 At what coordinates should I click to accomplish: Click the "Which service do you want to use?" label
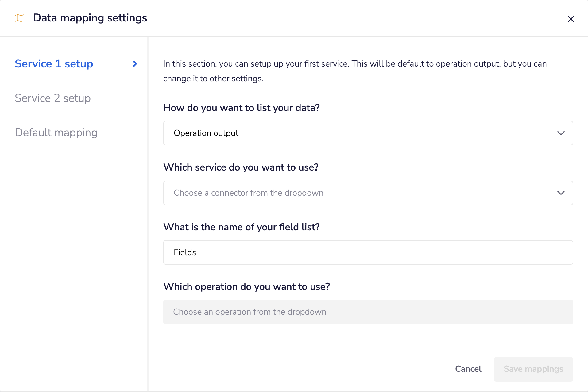click(x=241, y=167)
